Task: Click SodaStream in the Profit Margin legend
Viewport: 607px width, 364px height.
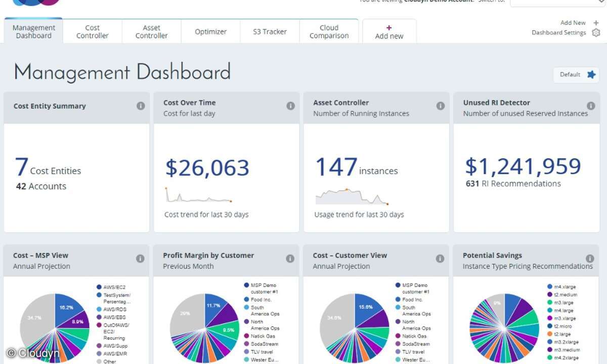Action: [x=261, y=344]
